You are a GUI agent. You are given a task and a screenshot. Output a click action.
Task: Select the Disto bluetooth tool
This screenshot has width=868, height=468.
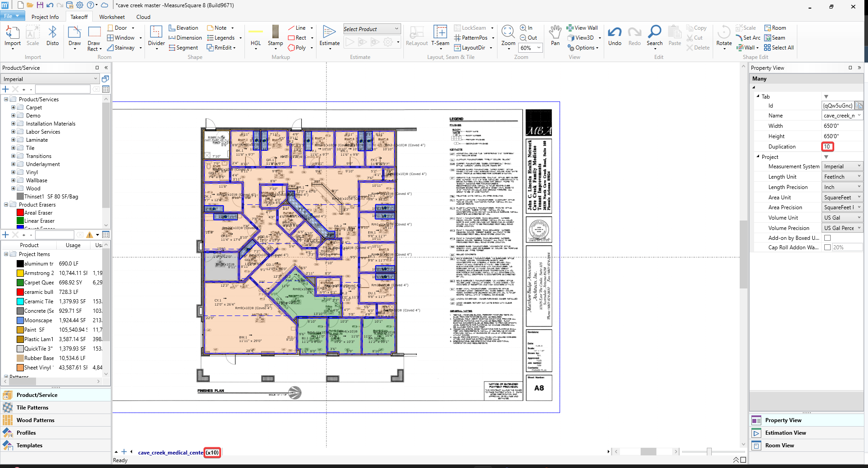[53, 36]
